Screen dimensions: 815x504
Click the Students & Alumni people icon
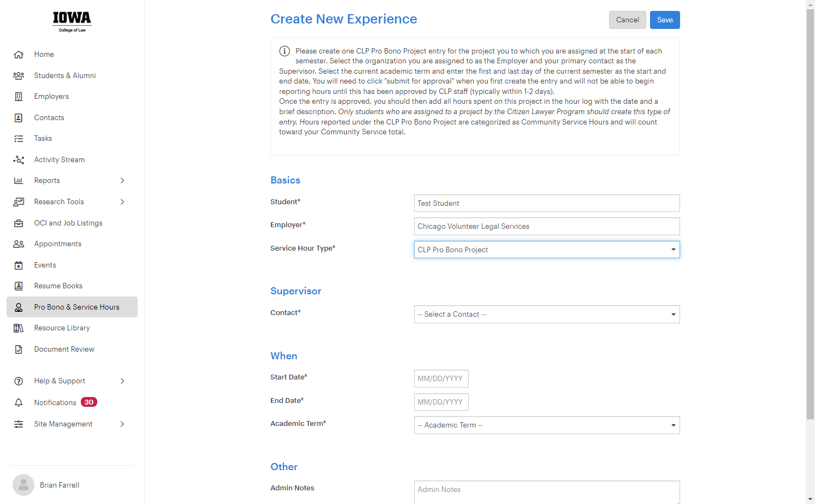coord(19,76)
